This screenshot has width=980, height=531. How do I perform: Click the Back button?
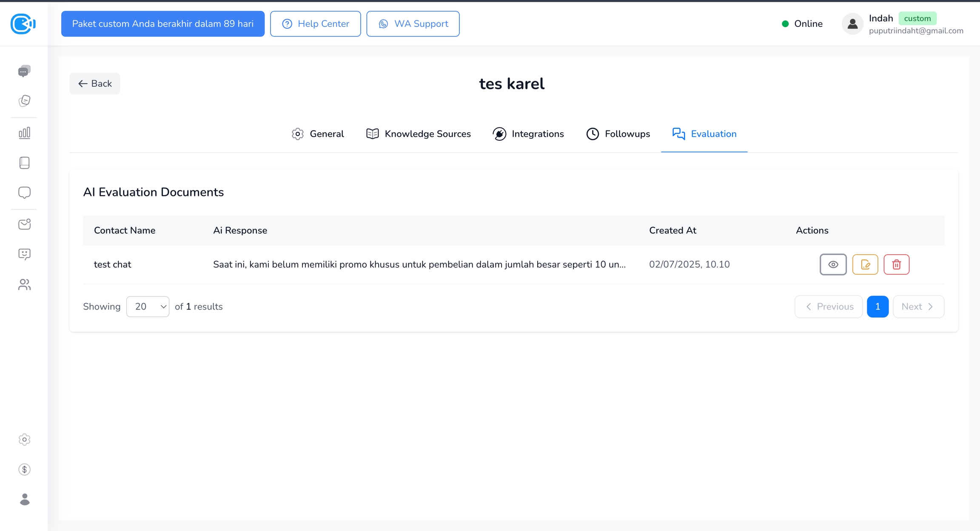[94, 84]
